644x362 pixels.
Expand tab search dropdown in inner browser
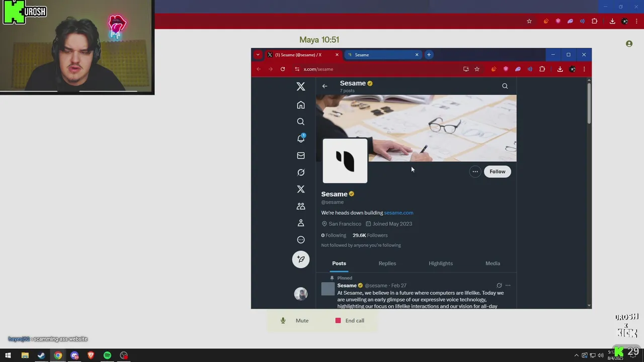[x=258, y=55]
